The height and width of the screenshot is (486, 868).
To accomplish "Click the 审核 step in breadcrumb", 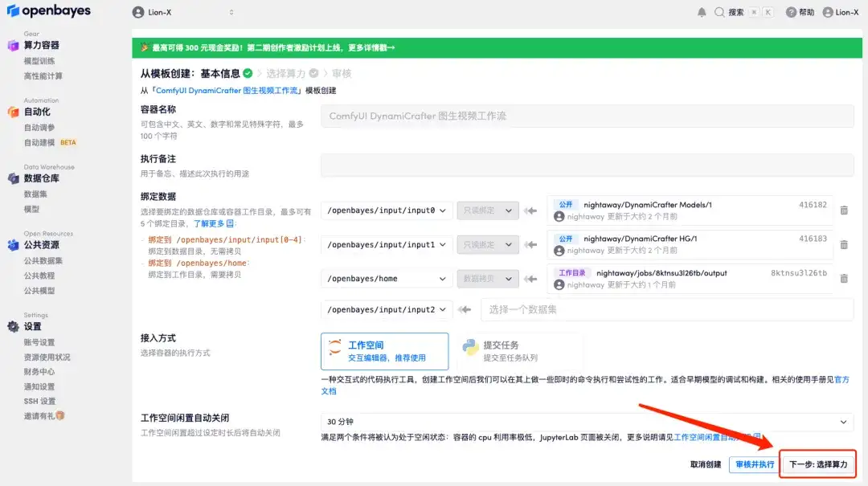I will pyautogui.click(x=342, y=73).
